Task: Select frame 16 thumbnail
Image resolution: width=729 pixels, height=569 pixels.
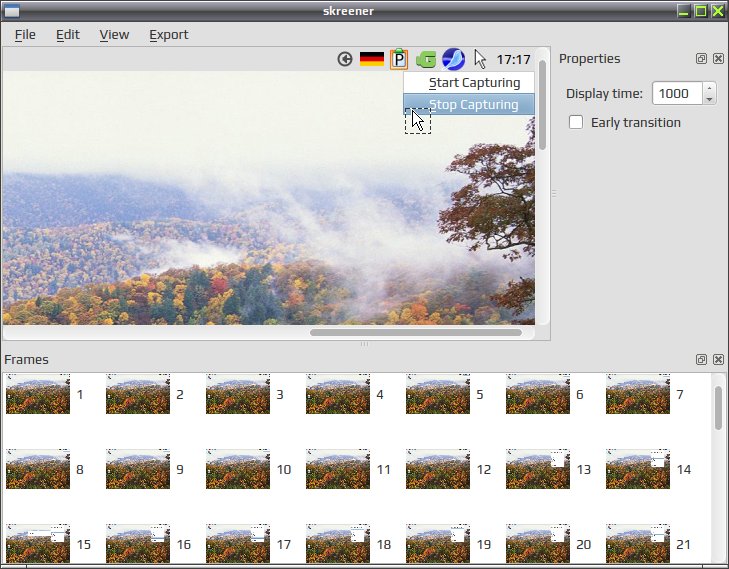Action: point(138,543)
